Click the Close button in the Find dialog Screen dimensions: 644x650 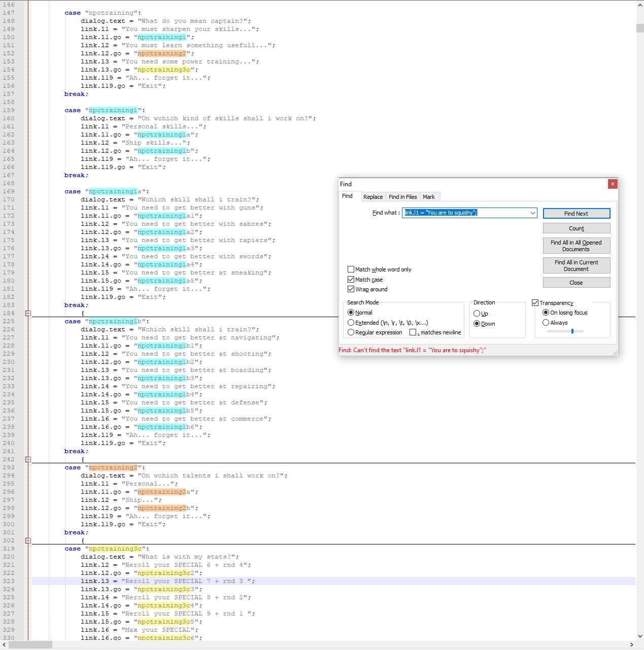pos(577,283)
